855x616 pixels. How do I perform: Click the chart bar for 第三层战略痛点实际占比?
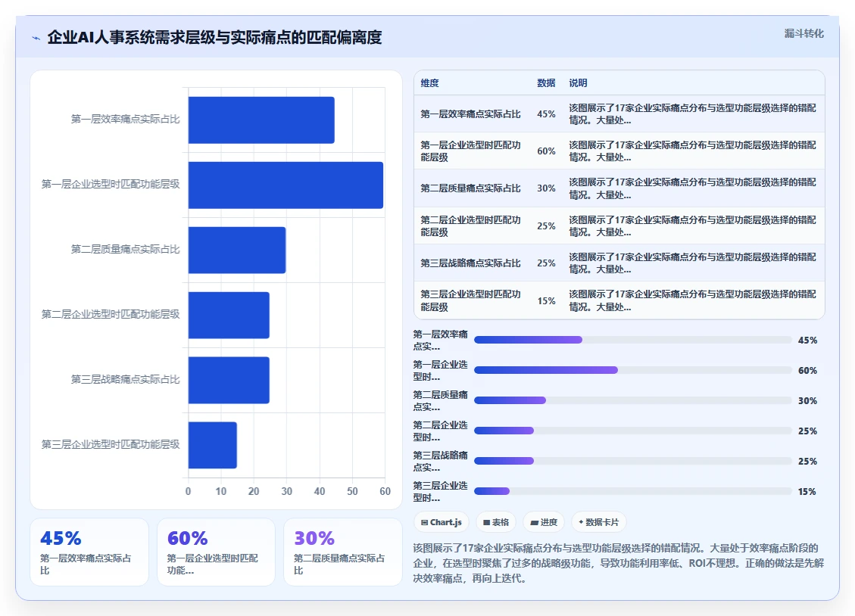(x=229, y=380)
